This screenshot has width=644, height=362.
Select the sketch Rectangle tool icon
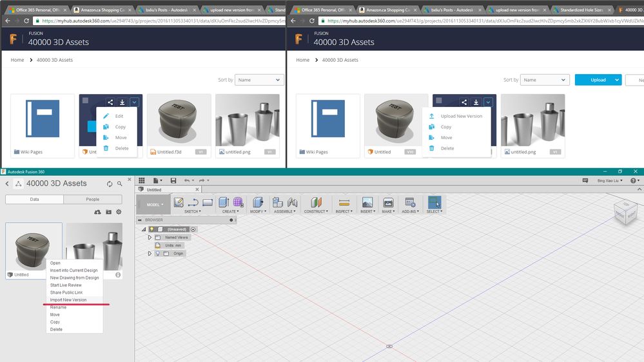click(x=208, y=202)
